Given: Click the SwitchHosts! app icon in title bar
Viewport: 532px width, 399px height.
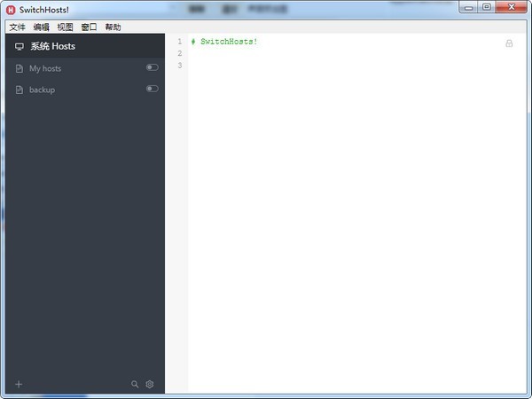Looking at the screenshot, I should pyautogui.click(x=11, y=10).
